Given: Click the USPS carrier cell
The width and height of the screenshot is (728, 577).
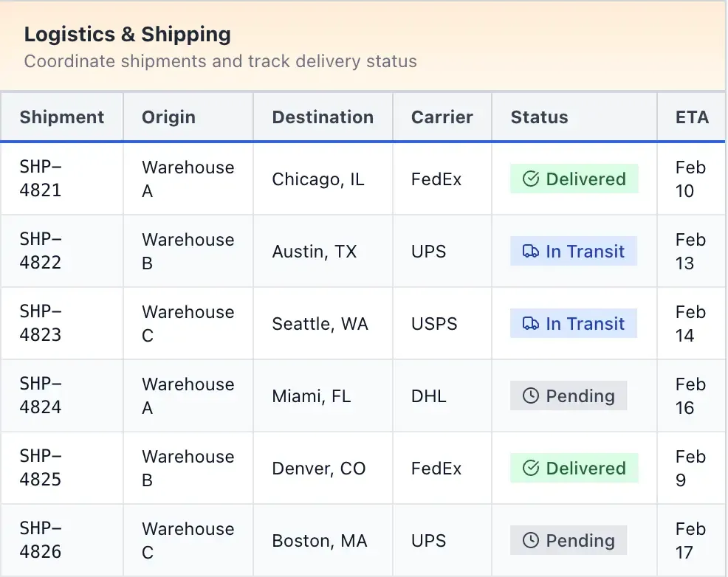Looking at the screenshot, I should click(x=434, y=324).
